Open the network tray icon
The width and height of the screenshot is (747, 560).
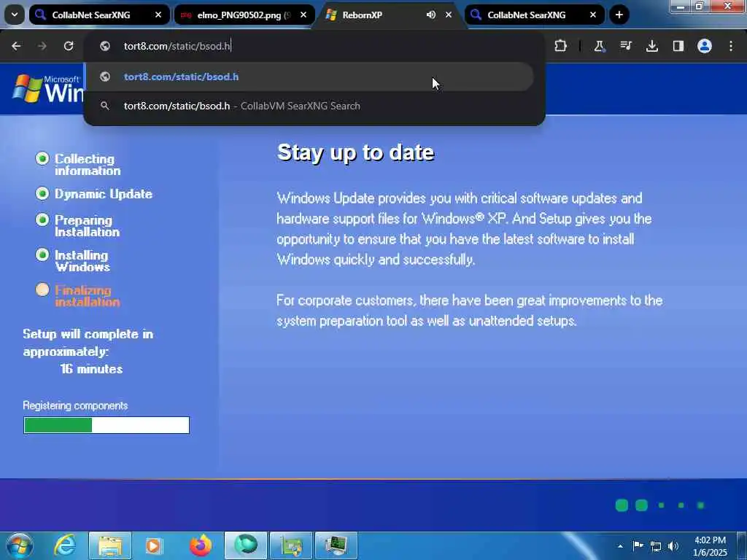(x=656, y=546)
